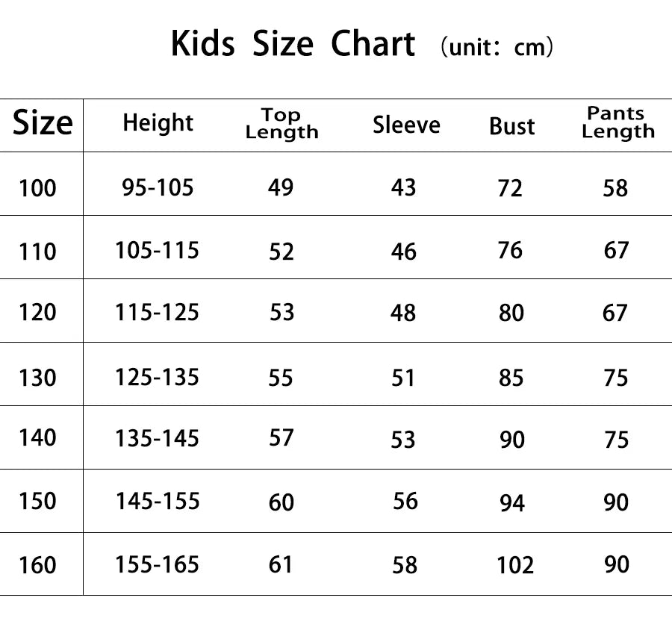Click pants length value 58
Image resolution: width=672 pixels, height=633 pixels.
[x=616, y=188]
